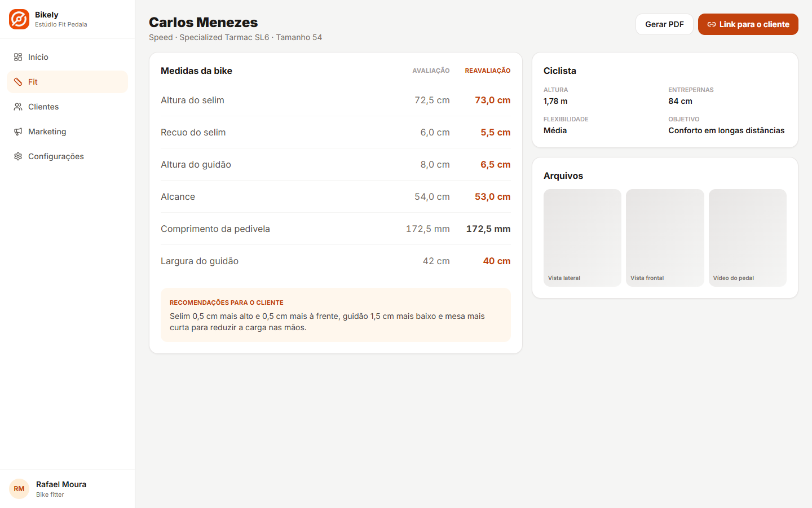Click the AVALIAÇÃO column header
The width and height of the screenshot is (812, 508).
point(431,71)
